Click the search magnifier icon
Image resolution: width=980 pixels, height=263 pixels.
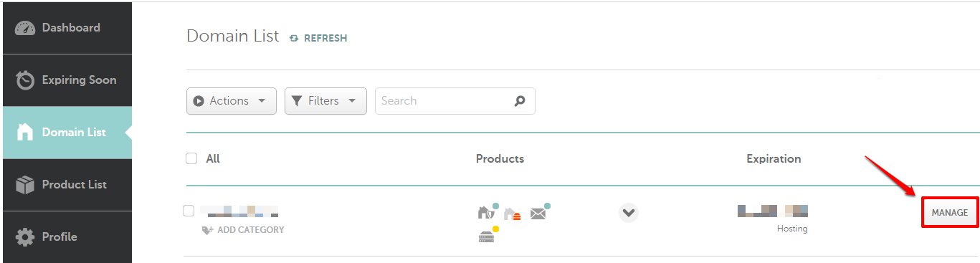tap(520, 101)
